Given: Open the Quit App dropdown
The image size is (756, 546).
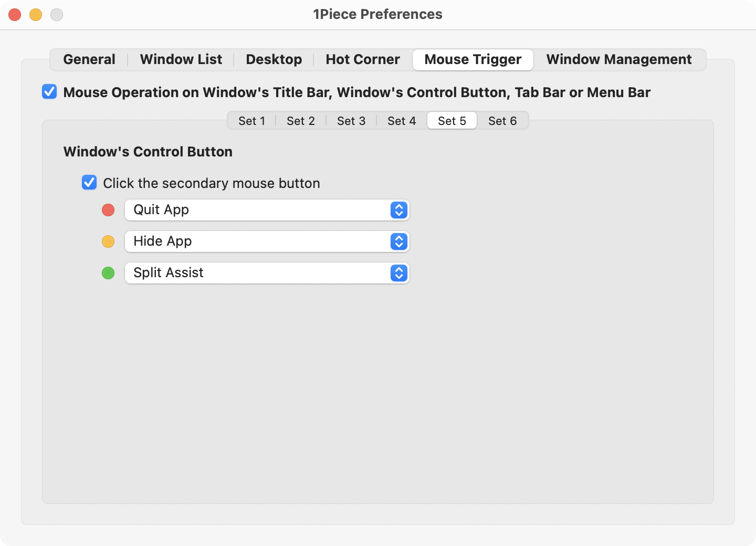Looking at the screenshot, I should pos(267,210).
